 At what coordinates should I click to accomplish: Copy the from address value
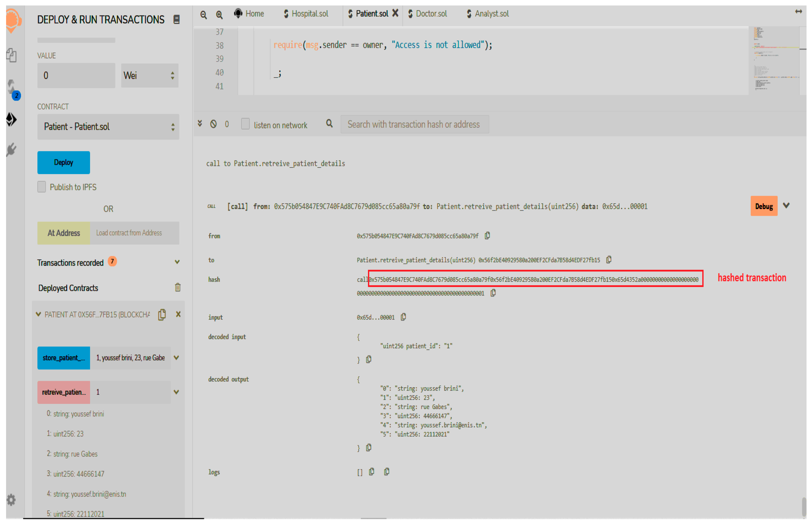click(x=487, y=236)
